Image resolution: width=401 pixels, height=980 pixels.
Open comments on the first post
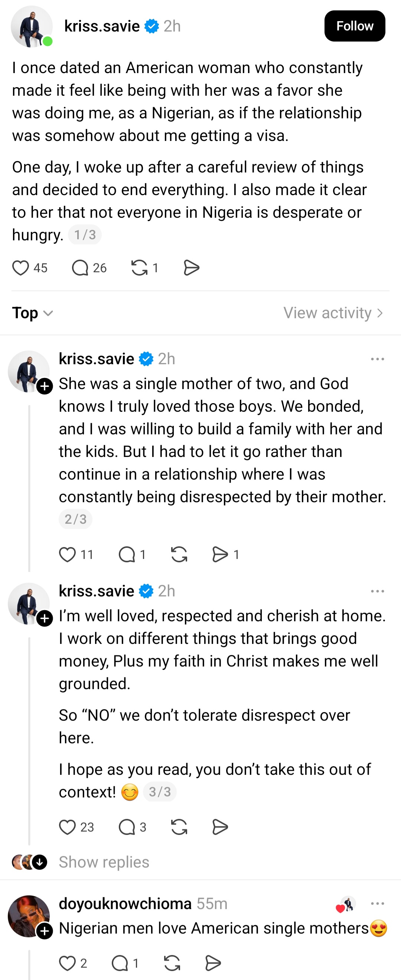(80, 267)
